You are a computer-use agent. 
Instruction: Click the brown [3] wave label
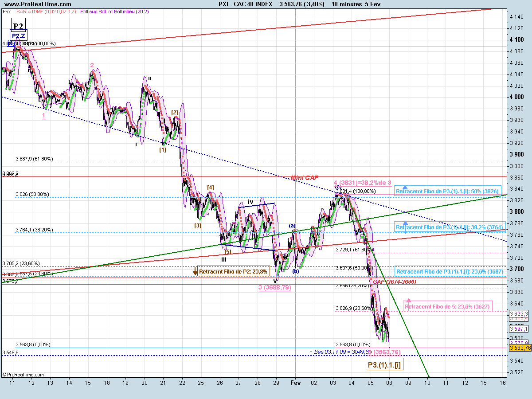[x=198, y=225]
